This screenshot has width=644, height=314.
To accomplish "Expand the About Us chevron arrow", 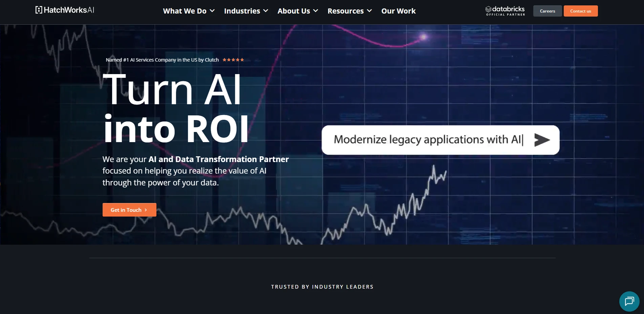I will pyautogui.click(x=316, y=11).
